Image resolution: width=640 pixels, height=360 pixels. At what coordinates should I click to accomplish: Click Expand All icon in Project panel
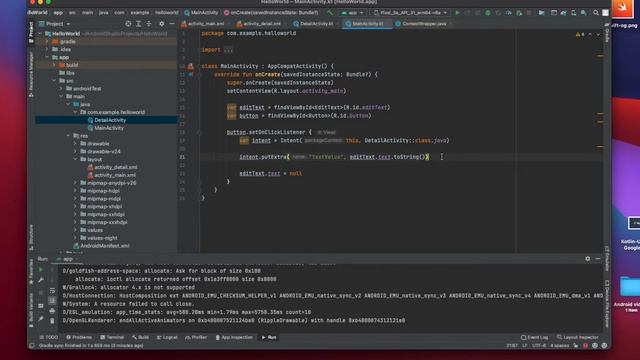[139, 24]
